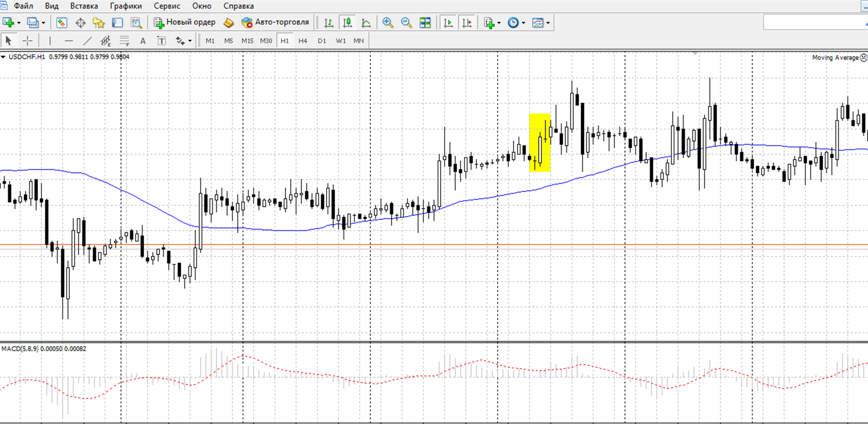Toggle chart shift button

click(467, 23)
